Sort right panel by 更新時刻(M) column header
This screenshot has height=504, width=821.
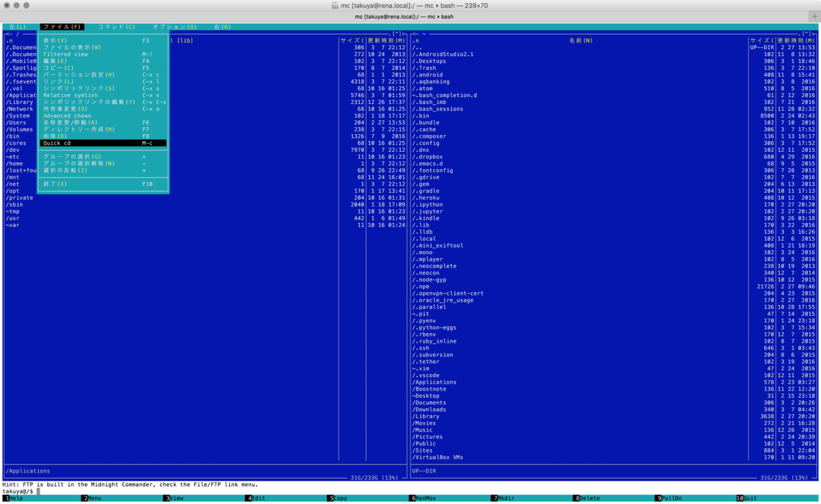796,40
